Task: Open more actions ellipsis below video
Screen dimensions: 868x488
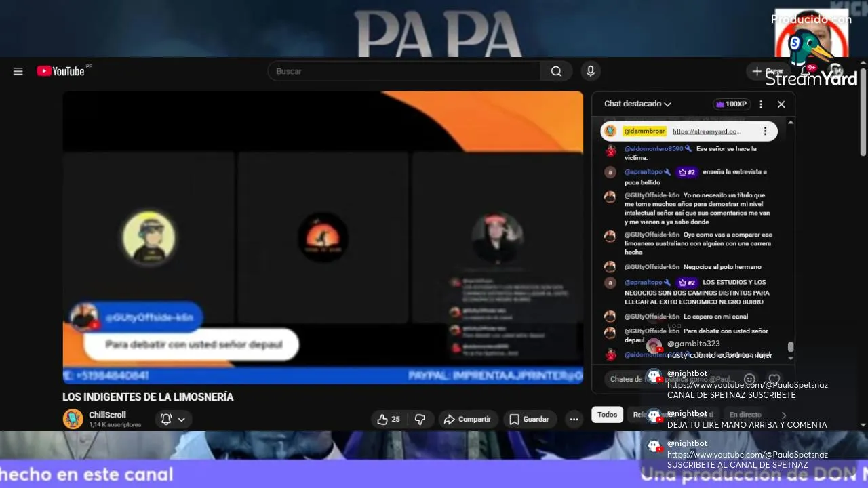Action: point(574,420)
